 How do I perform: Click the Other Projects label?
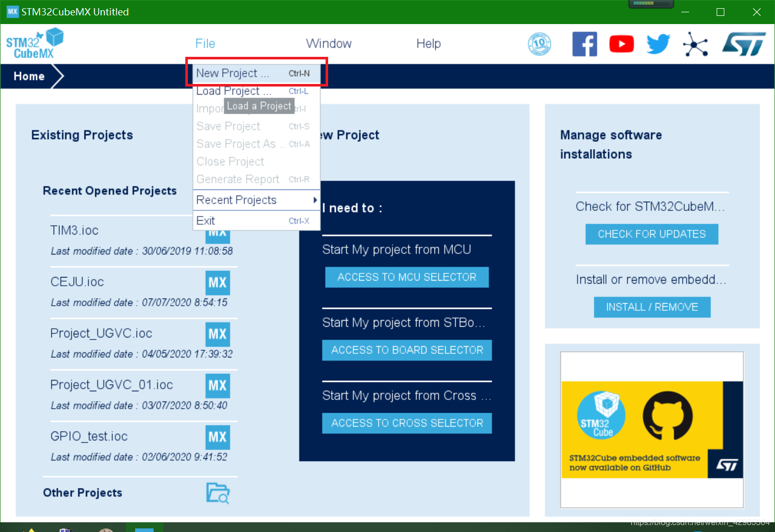[82, 493]
